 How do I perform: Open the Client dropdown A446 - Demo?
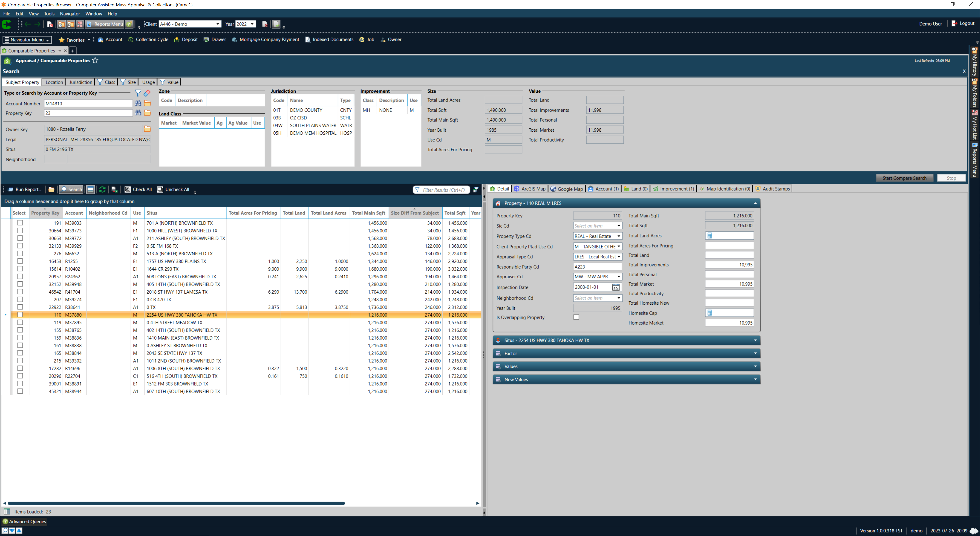(x=190, y=24)
